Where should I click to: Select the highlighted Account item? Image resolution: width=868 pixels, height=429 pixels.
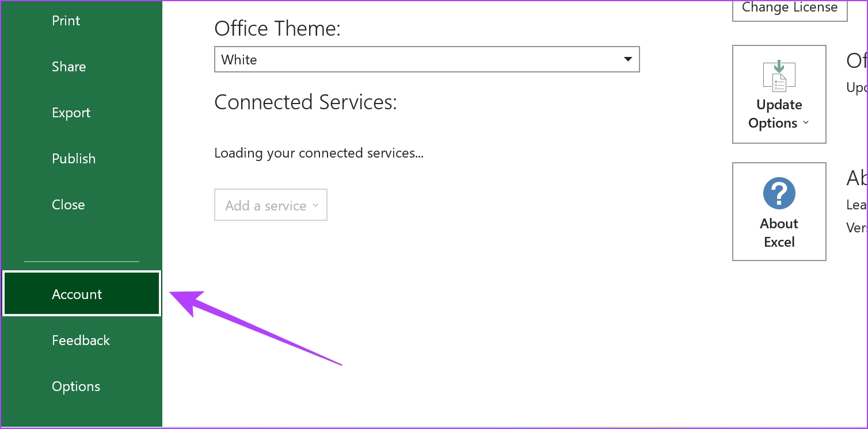pos(81,294)
